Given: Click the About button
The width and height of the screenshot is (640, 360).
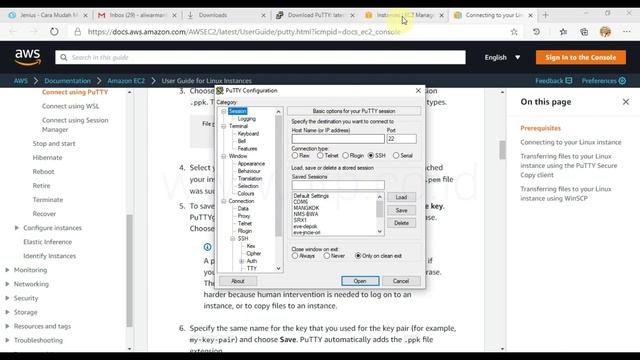Looking at the screenshot, I should click(238, 281).
